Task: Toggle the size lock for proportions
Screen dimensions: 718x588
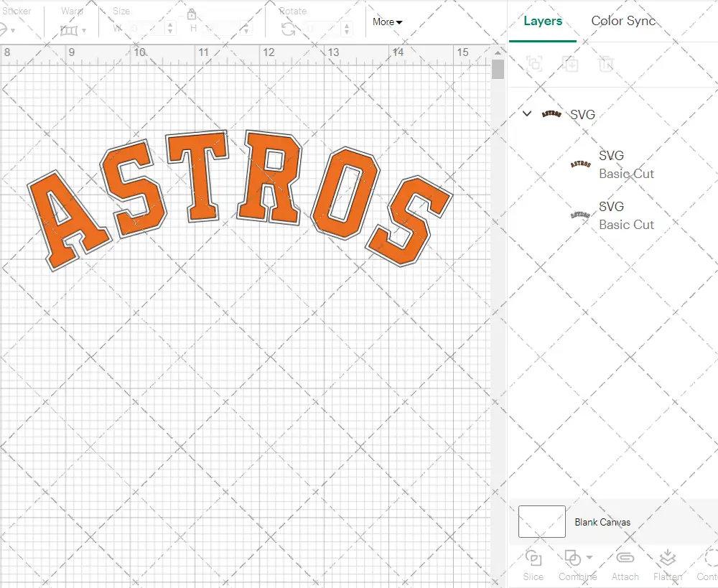Action: pyautogui.click(x=191, y=14)
